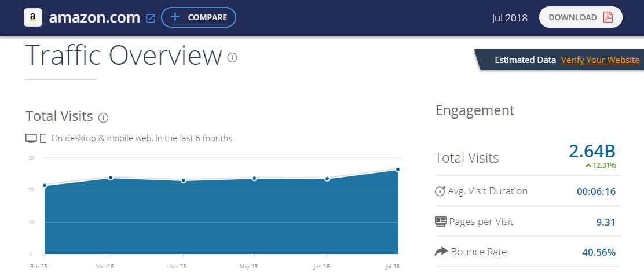Click the 00:06:16 duration value
The height and width of the screenshot is (280, 644).
[597, 191]
